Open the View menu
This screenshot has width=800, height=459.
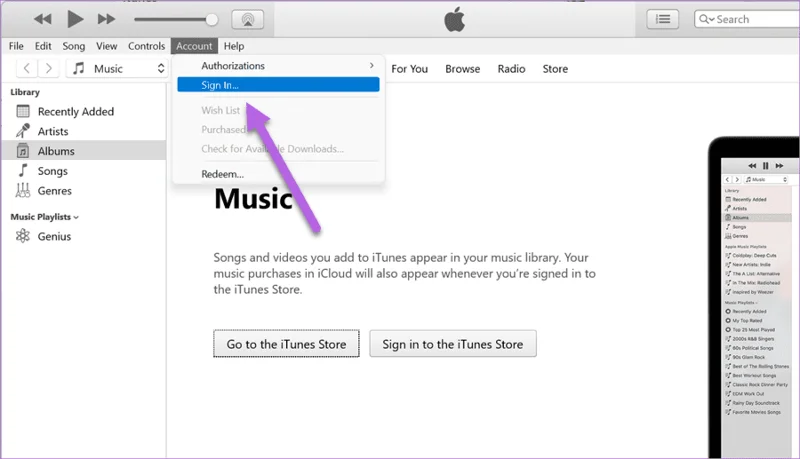107,46
